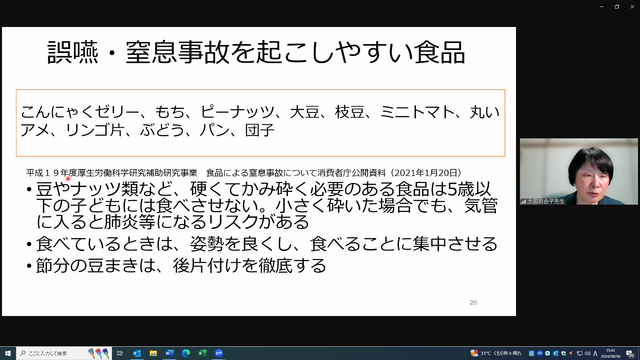Open the clock and date flyout

(611, 353)
